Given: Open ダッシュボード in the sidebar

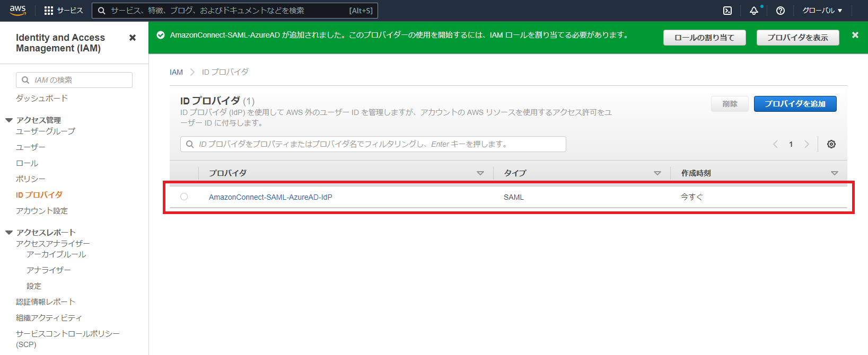Looking at the screenshot, I should 42,99.
